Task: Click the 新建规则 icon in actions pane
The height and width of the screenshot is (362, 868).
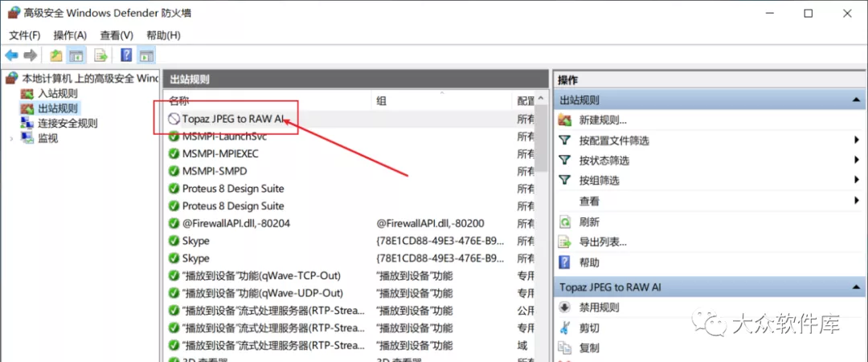Action: [565, 120]
